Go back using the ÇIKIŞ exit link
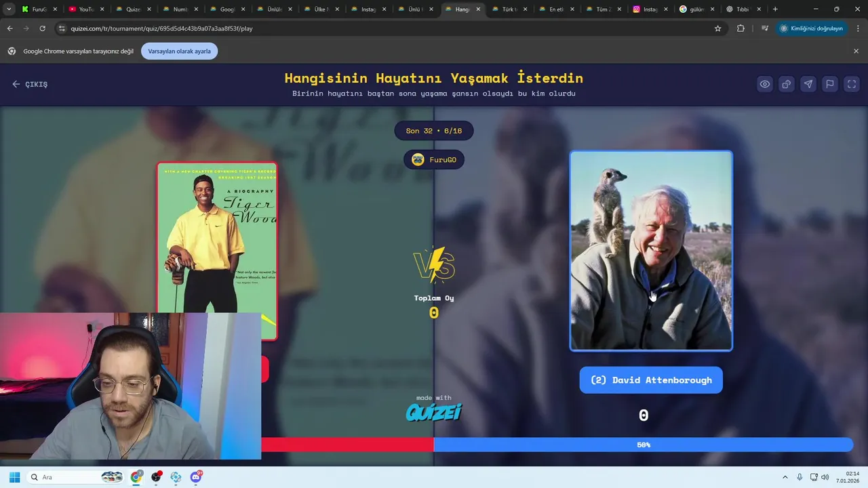The width and height of the screenshot is (868, 488). coord(30,84)
